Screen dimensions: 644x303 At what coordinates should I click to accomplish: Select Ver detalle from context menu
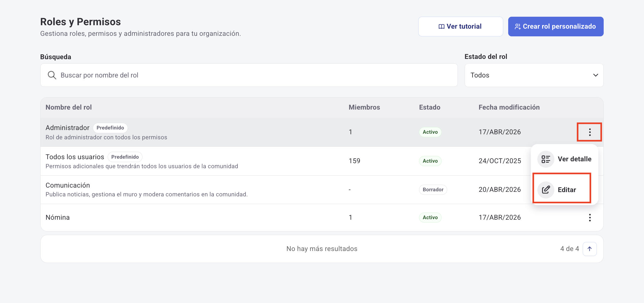click(x=574, y=159)
